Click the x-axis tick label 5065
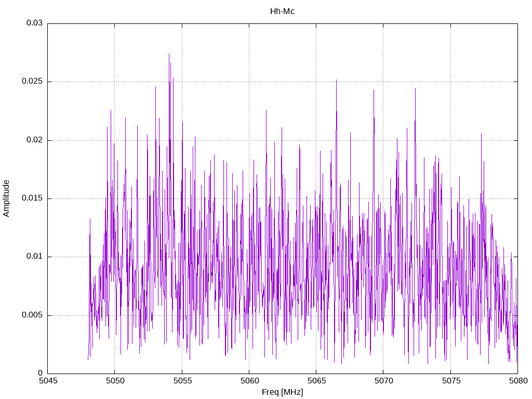The height and width of the screenshot is (399, 532). [316, 381]
